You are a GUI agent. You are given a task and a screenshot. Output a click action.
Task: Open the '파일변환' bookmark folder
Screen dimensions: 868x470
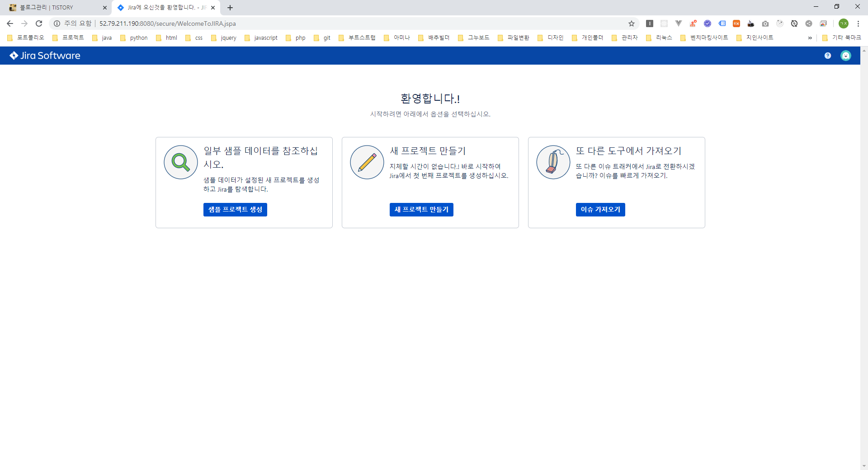[x=514, y=38]
